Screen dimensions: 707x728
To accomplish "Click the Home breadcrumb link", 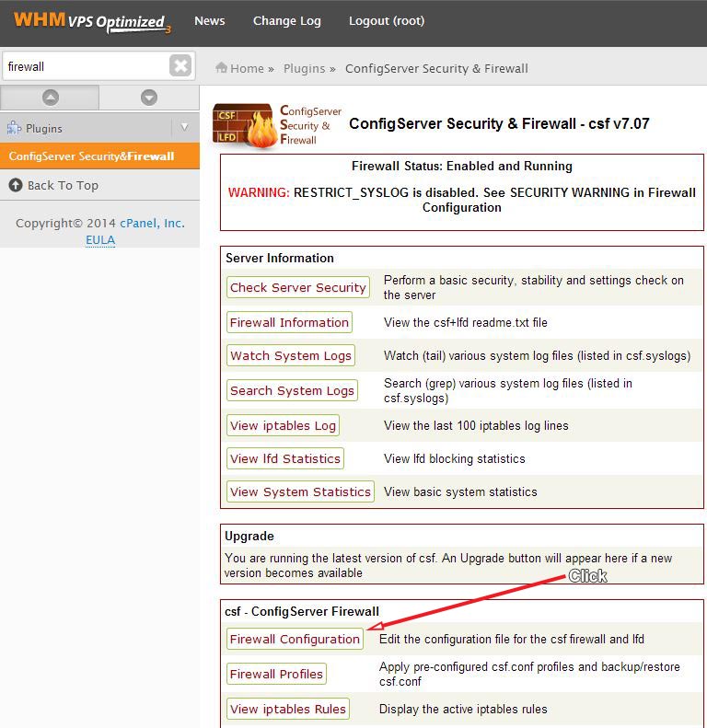I will pos(247,68).
